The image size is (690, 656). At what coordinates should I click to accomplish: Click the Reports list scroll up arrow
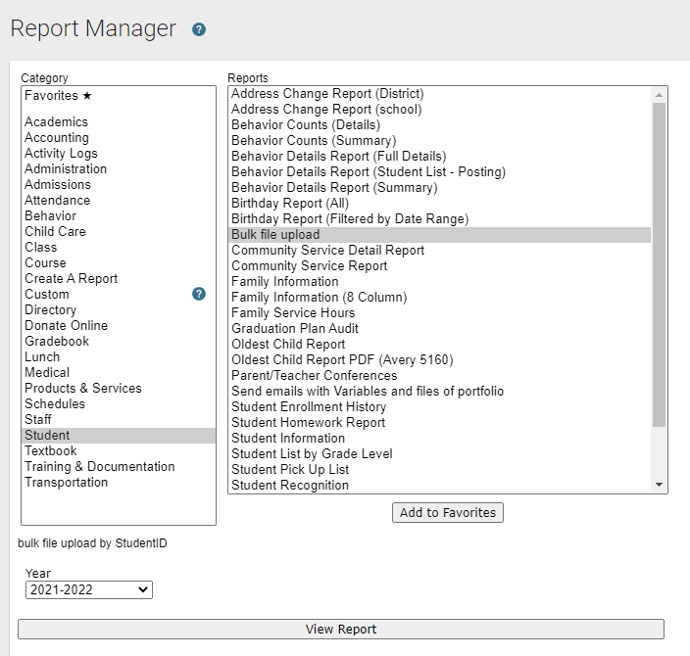coord(659,95)
